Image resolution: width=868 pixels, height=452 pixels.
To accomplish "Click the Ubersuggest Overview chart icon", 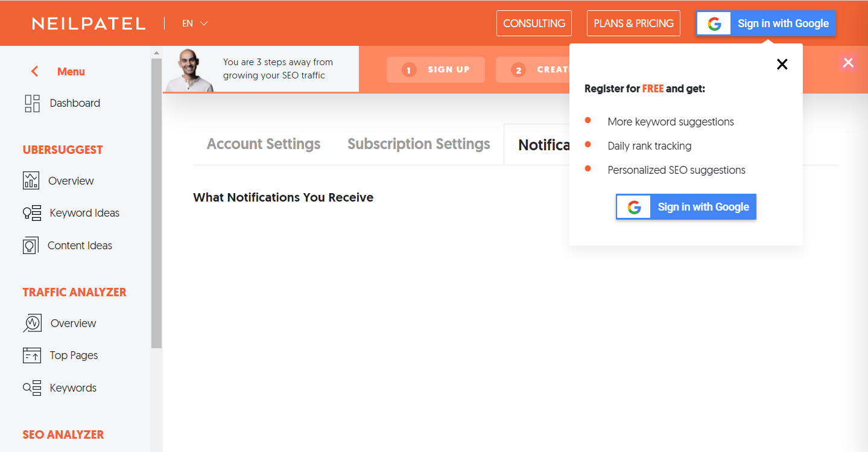I will click(x=31, y=180).
